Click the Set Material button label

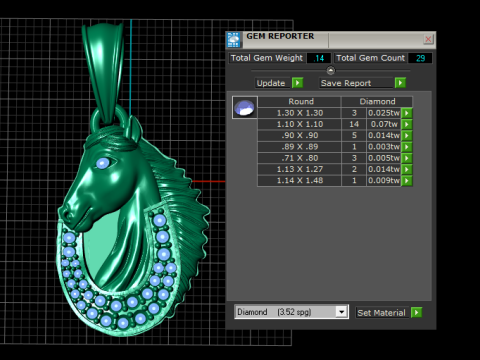[381, 313]
